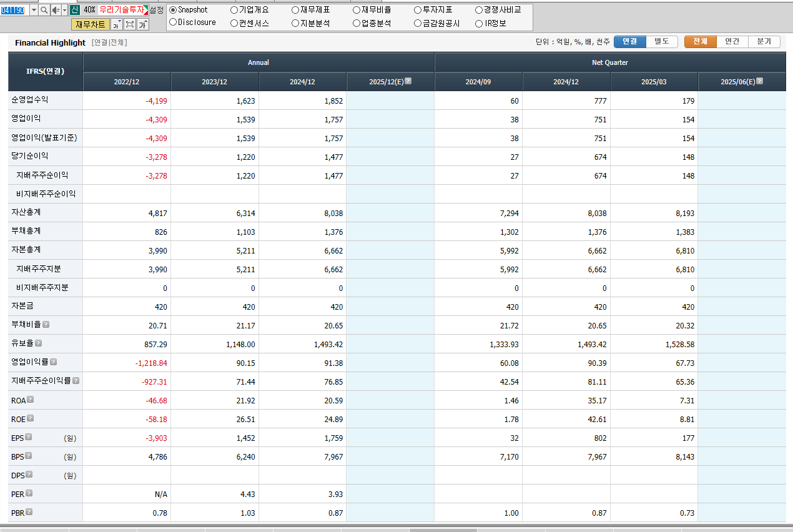Click help icon next to 2025/06(E)
Image resolution: width=793 pixels, height=532 pixels.
760,81
